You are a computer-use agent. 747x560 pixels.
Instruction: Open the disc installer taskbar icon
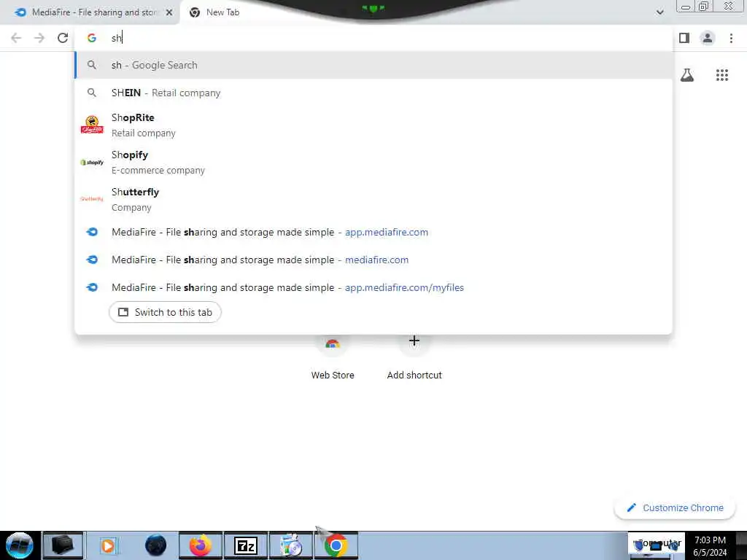291,545
